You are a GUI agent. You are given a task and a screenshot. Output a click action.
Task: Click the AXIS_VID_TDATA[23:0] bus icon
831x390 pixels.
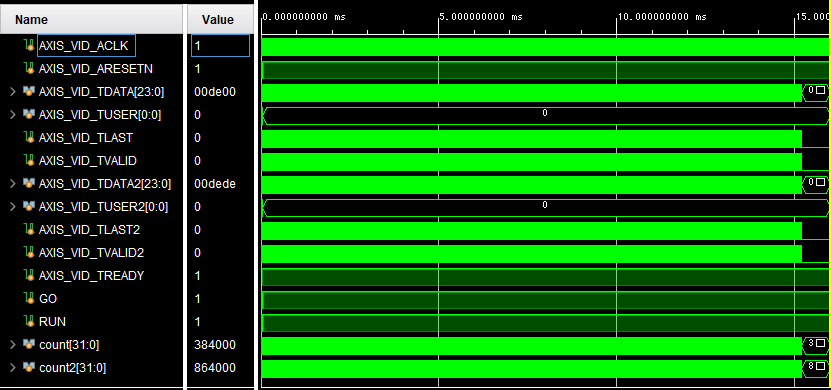29,92
